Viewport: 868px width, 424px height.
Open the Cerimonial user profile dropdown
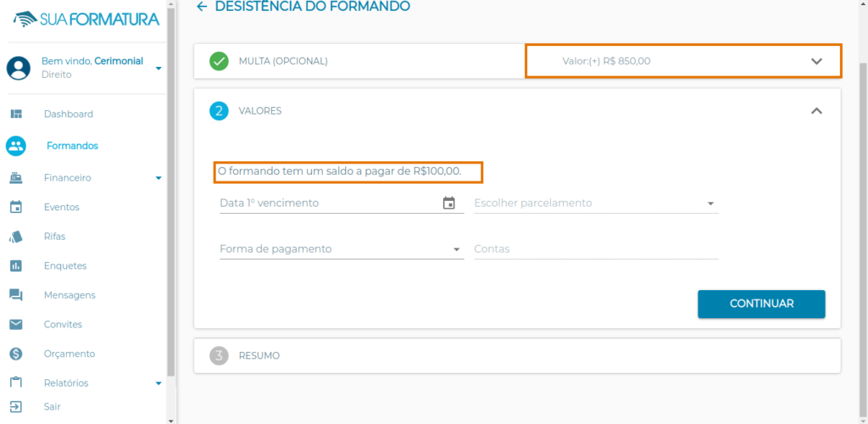click(x=159, y=68)
